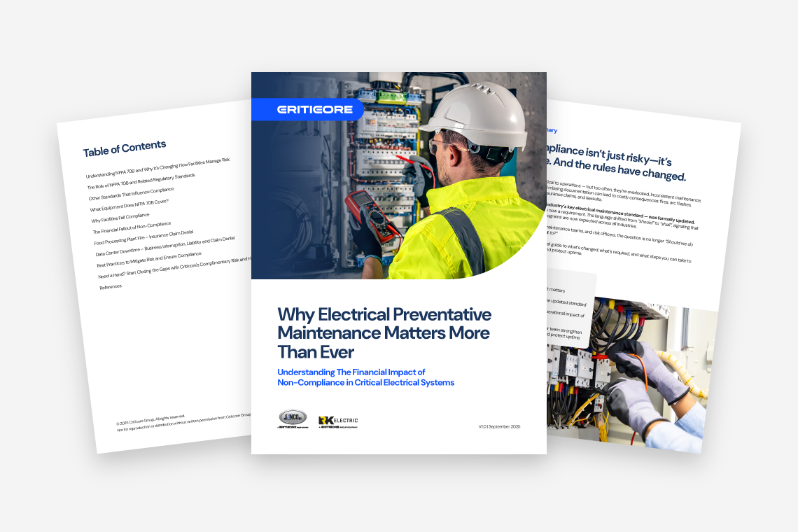Click the gloved-hands wiring photo on right page

(x=630, y=371)
